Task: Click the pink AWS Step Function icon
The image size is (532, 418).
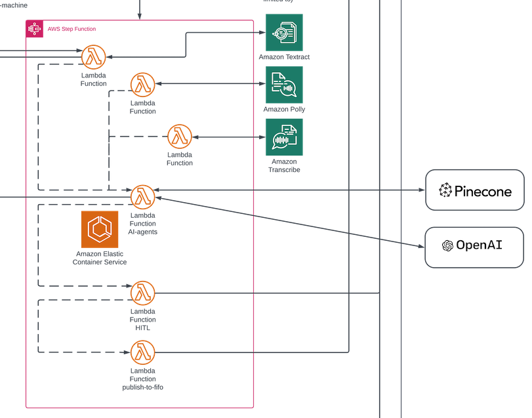Action: (x=34, y=29)
